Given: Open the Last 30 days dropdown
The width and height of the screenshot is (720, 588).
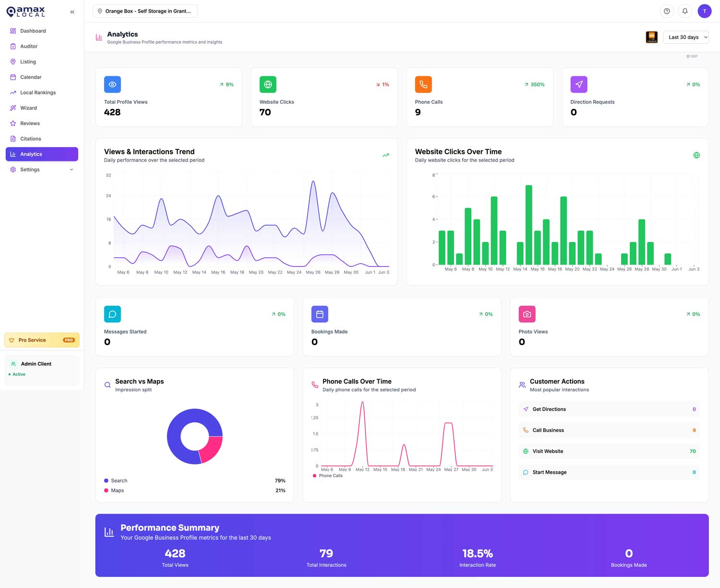Looking at the screenshot, I should 685,37.
